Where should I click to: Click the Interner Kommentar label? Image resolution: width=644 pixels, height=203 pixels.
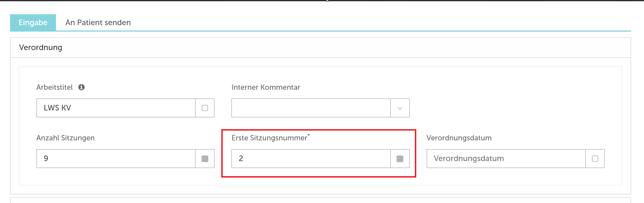click(x=266, y=87)
